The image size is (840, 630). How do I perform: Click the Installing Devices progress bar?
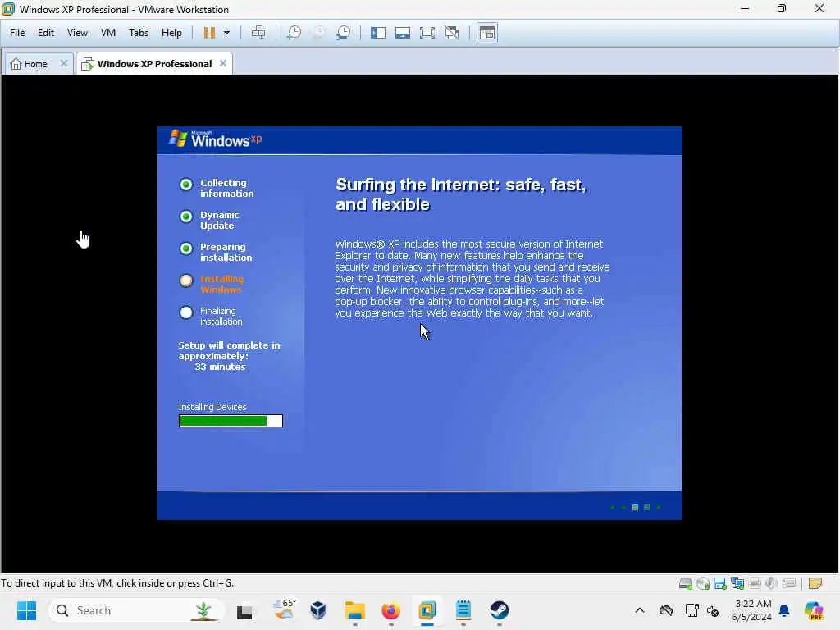click(231, 421)
